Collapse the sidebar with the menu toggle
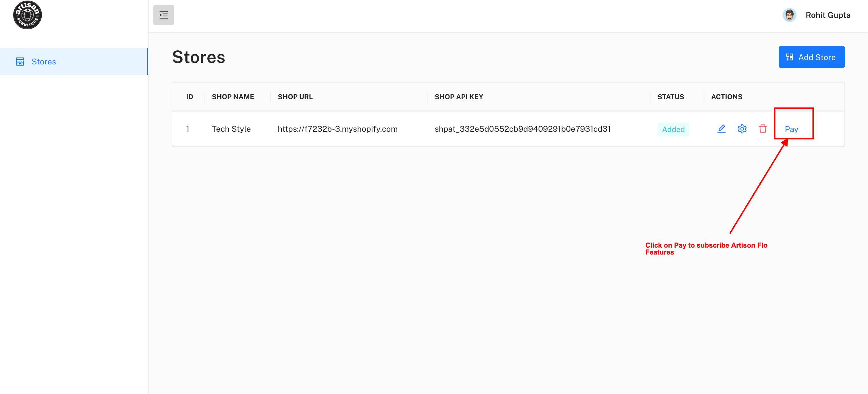 click(x=163, y=15)
